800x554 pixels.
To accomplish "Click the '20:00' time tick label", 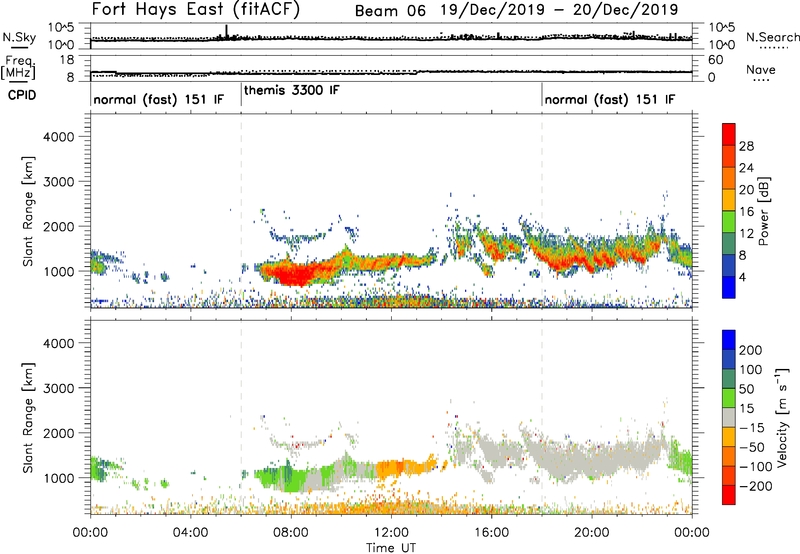I will pyautogui.click(x=592, y=533).
